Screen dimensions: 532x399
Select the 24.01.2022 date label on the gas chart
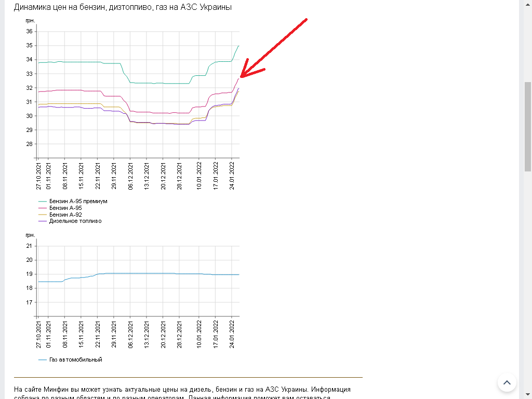coord(232,335)
